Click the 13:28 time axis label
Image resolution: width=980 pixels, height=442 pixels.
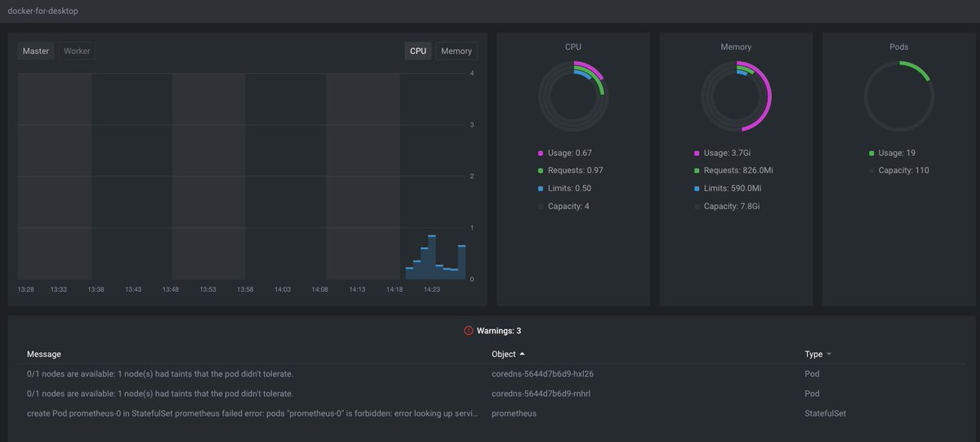click(x=25, y=289)
